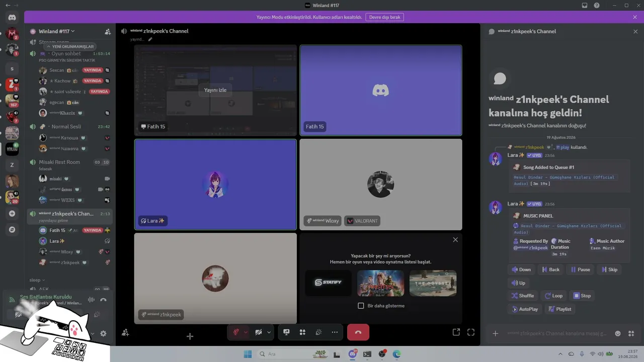This screenshot has width=644, height=362.
Task: Skip the current song
Action: 609,269
